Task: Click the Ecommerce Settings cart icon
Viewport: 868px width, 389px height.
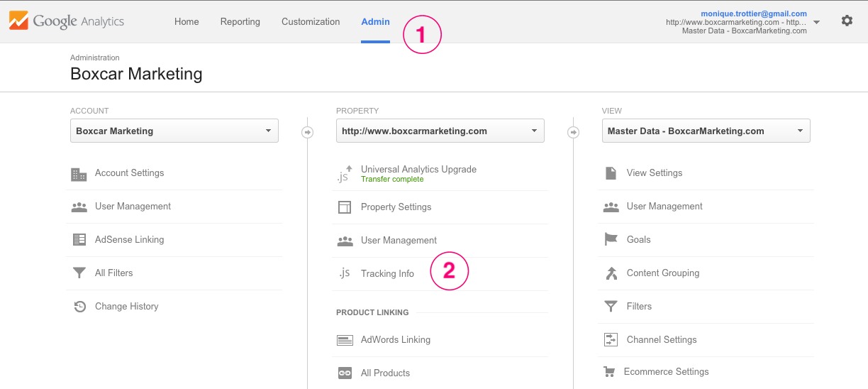Action: click(609, 372)
